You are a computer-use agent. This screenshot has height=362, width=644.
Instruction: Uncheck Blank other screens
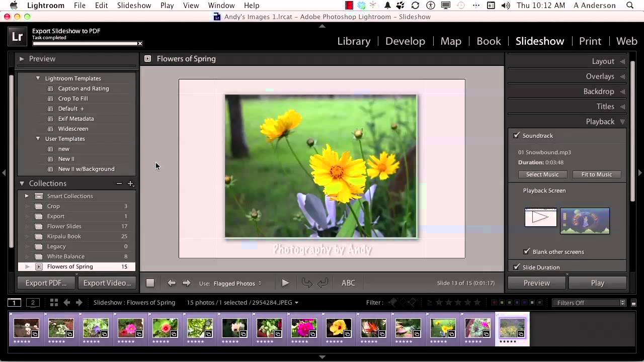point(527,252)
